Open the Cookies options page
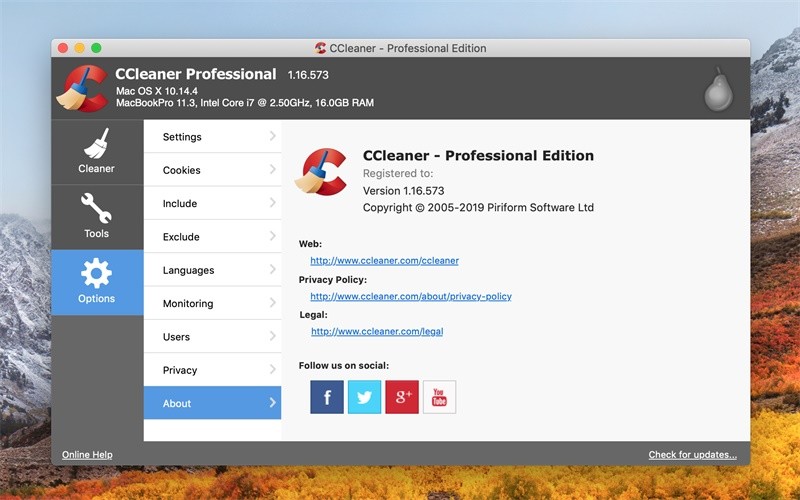800x500 pixels. (x=212, y=170)
